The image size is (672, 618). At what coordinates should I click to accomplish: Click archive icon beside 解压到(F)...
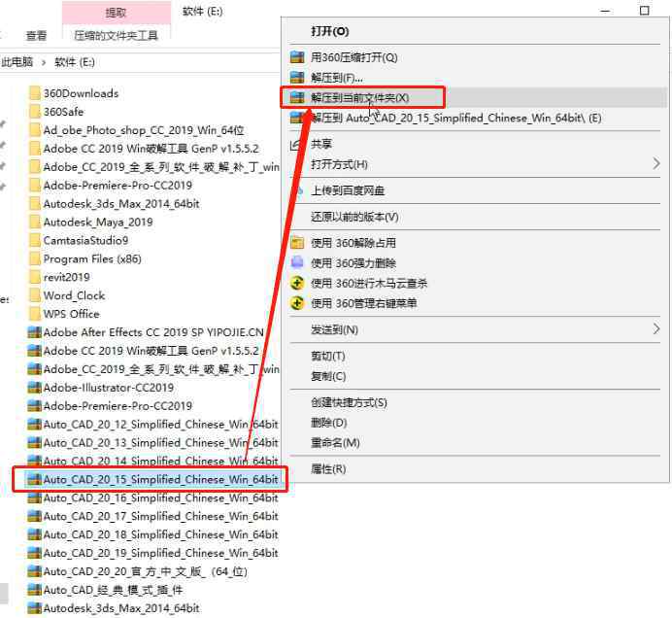coord(297,77)
